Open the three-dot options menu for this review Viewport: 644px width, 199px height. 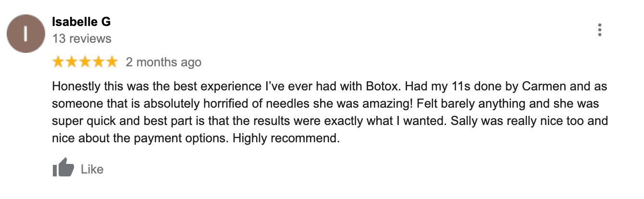599,30
